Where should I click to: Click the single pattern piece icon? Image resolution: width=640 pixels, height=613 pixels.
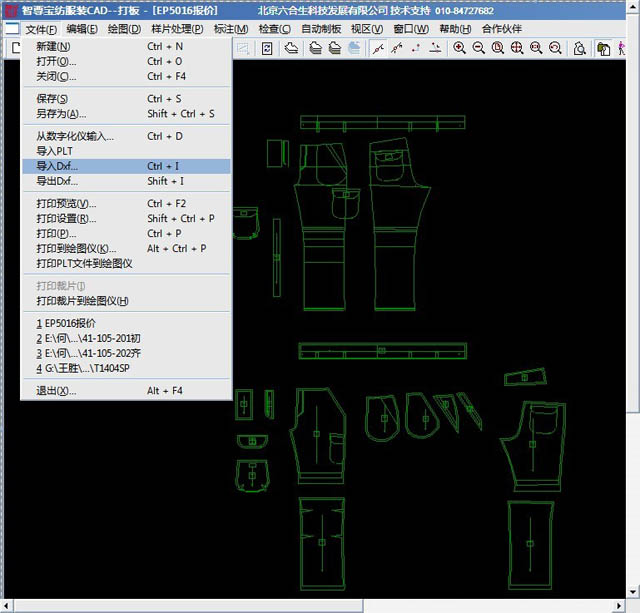pos(291,48)
